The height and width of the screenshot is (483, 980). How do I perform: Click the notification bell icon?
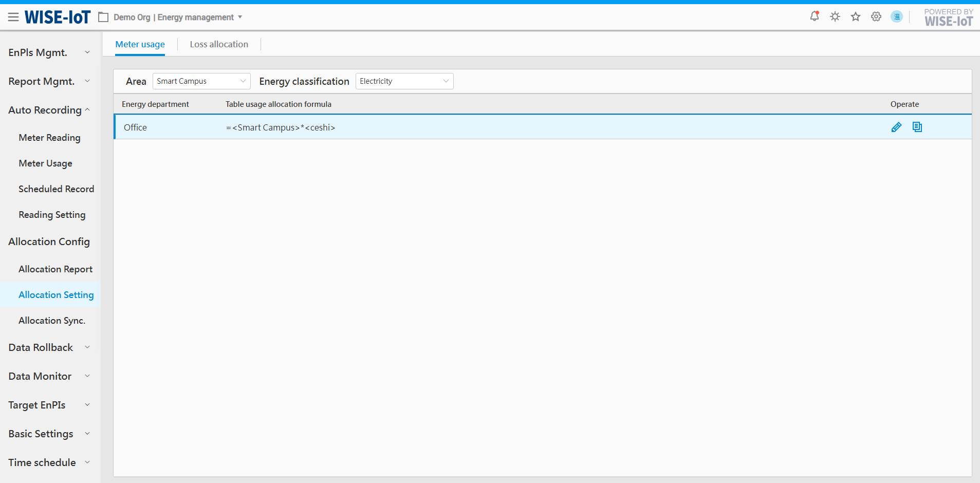click(x=815, y=16)
